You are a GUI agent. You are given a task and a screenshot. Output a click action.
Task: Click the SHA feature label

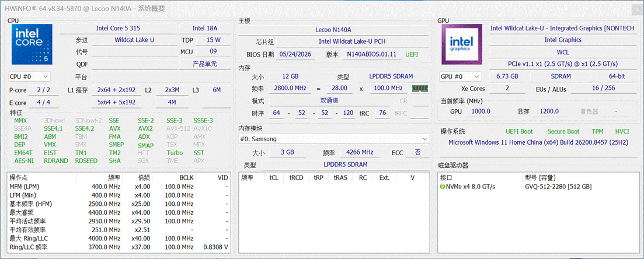pyautogui.click(x=114, y=161)
